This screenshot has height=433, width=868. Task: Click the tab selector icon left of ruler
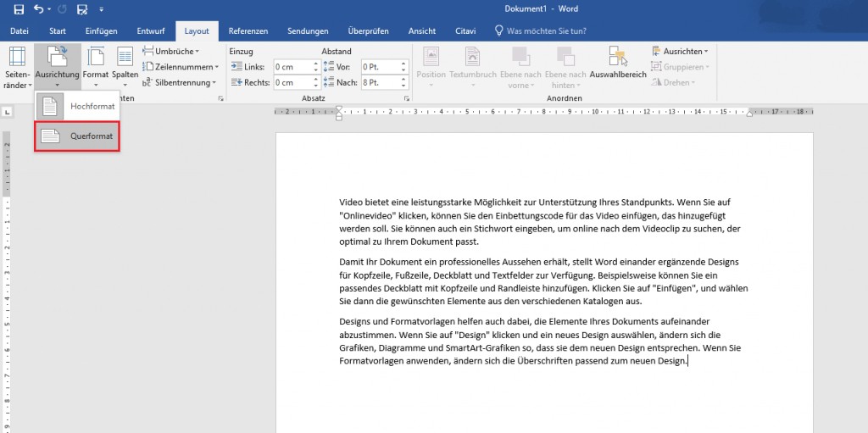(7, 110)
